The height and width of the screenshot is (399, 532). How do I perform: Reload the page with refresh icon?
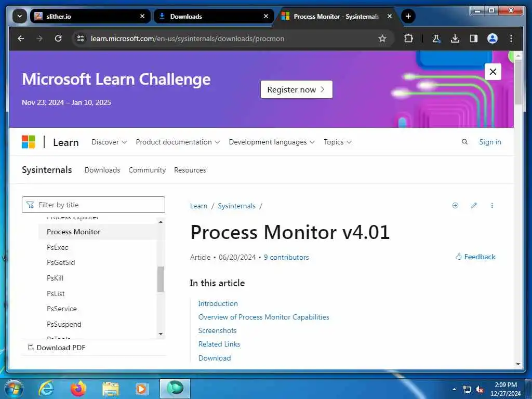click(x=58, y=38)
